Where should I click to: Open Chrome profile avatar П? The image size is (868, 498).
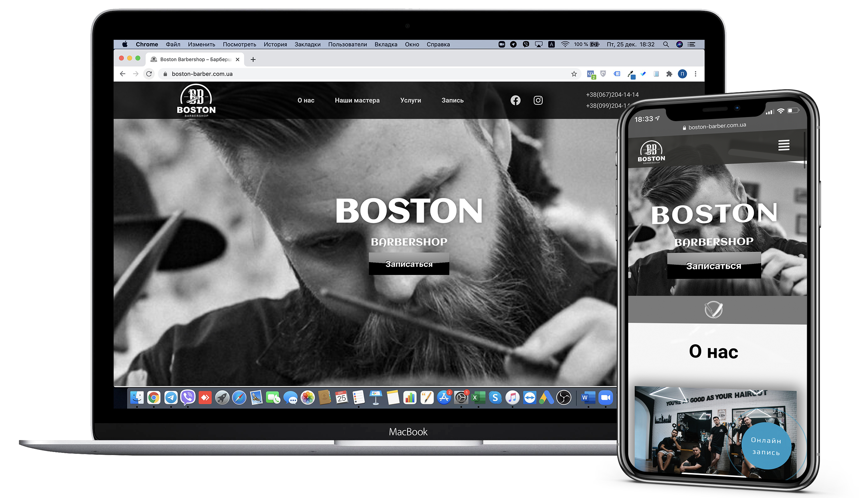click(682, 74)
